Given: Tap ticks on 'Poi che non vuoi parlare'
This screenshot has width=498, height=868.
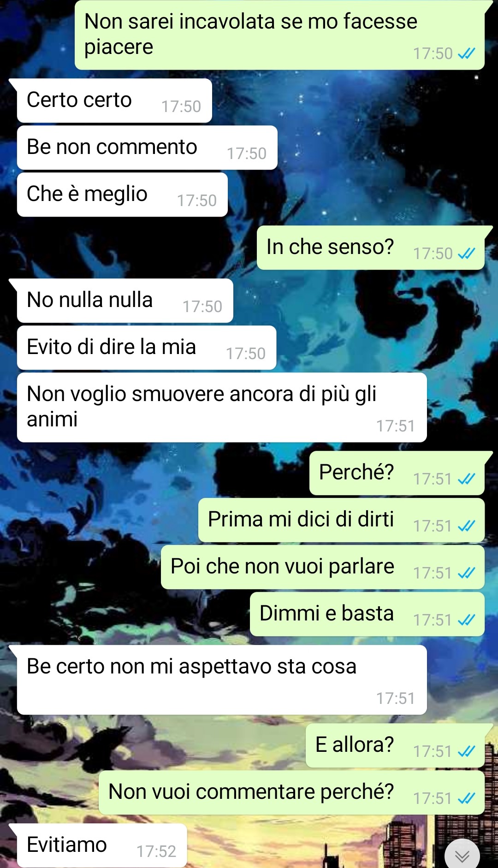Looking at the screenshot, I should click(x=466, y=573).
